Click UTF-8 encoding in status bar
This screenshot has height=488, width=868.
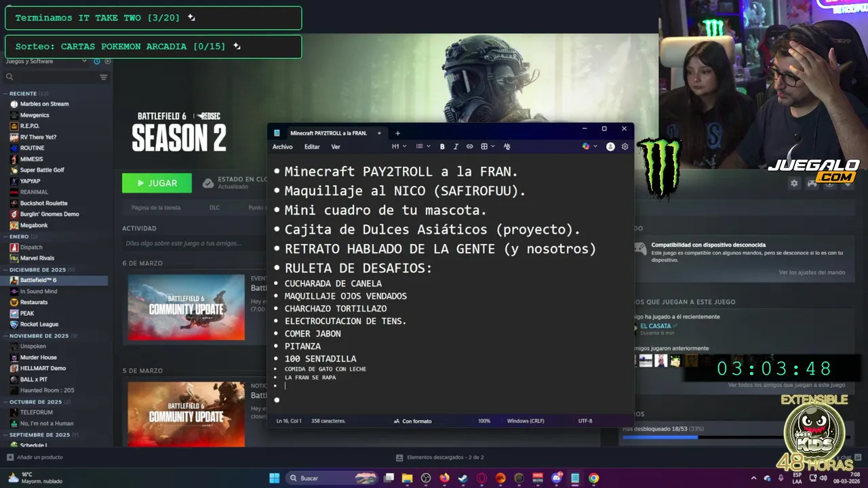click(x=585, y=421)
